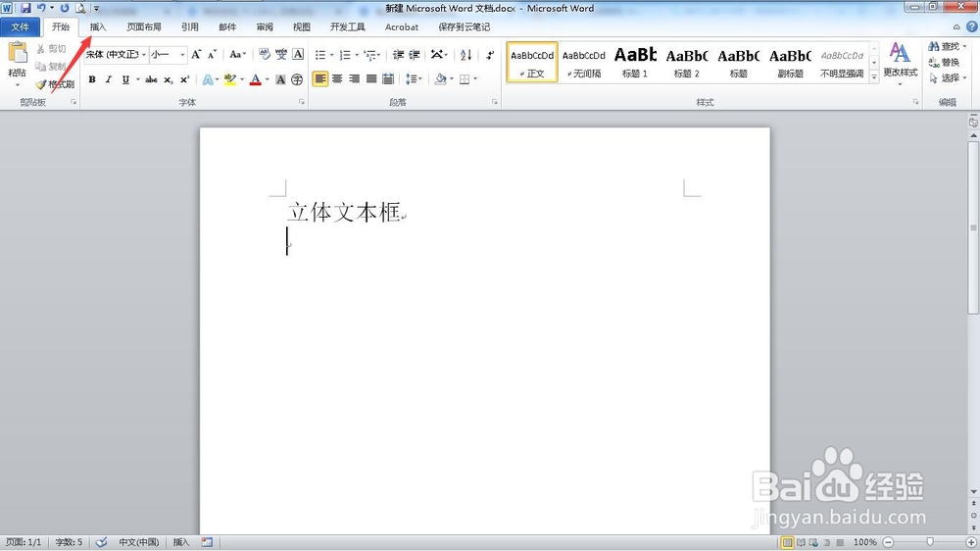Switch to the Insert (插入) tab
980x551 pixels.
tap(98, 26)
